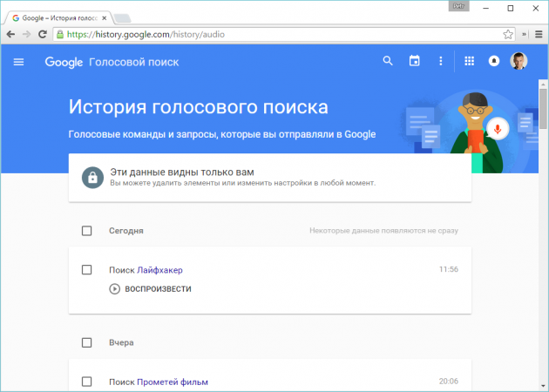This screenshot has width=549, height=392.
Task: Open the user account avatar
Action: 518,61
